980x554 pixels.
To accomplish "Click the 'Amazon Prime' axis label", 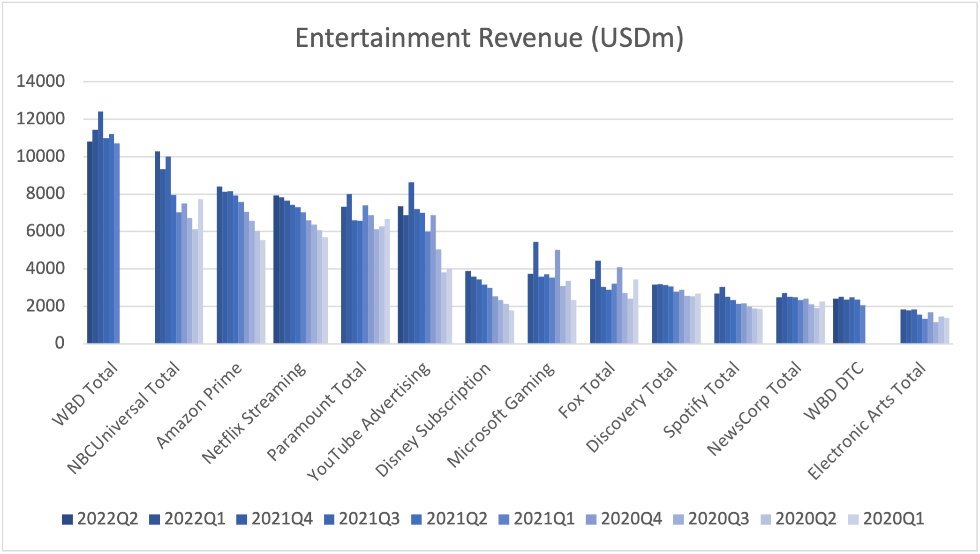I will click(198, 405).
